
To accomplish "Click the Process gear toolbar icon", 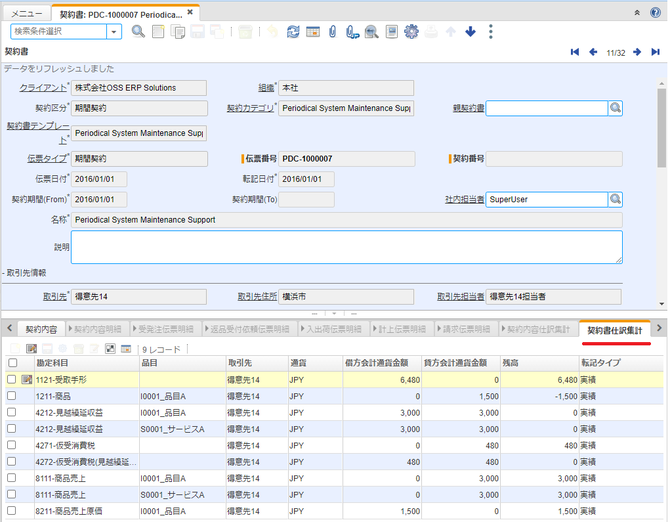I will point(411,32).
